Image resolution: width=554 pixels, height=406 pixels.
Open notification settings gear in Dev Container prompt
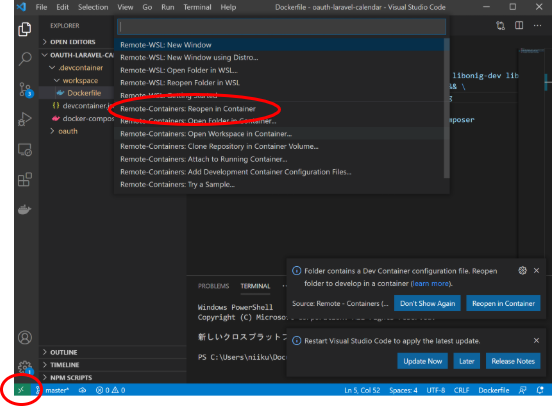coord(523,271)
